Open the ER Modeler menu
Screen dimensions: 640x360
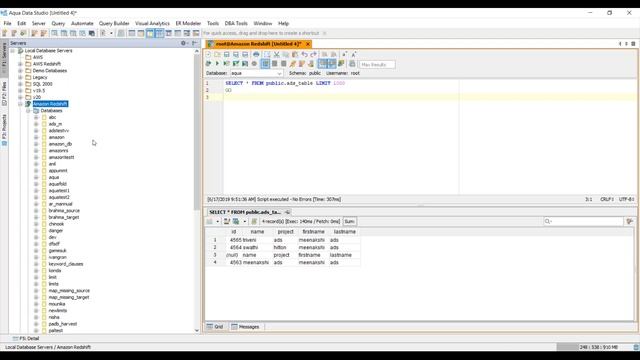tap(188, 23)
